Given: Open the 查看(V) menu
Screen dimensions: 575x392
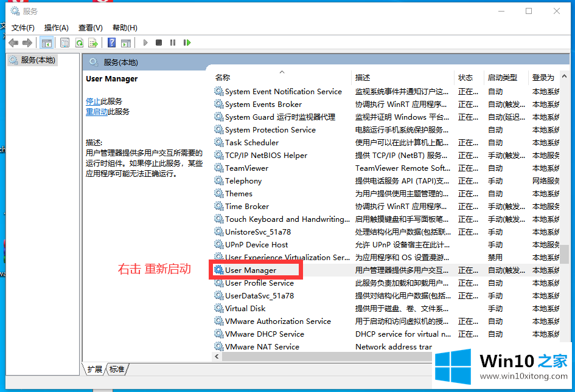Looking at the screenshot, I should [x=90, y=28].
